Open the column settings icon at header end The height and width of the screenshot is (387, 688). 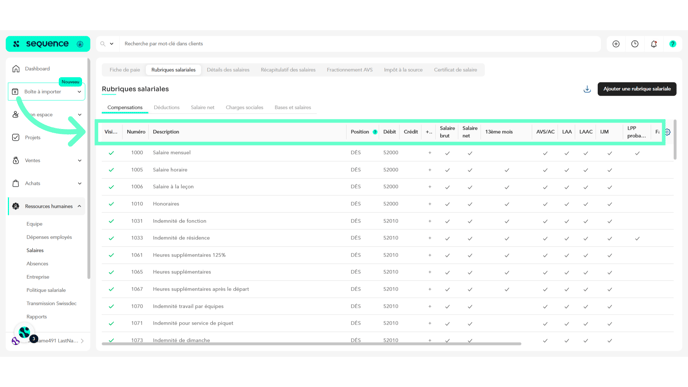click(x=667, y=132)
